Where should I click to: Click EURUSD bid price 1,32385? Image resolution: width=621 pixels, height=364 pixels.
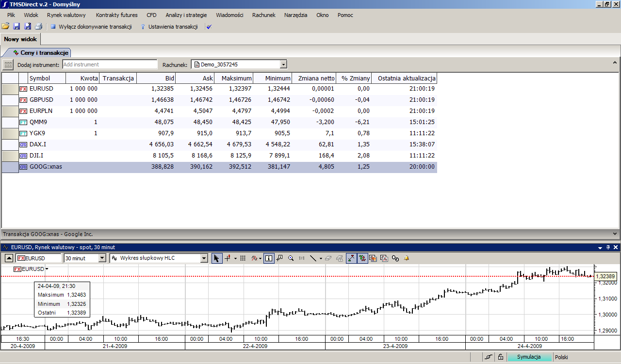coord(162,89)
